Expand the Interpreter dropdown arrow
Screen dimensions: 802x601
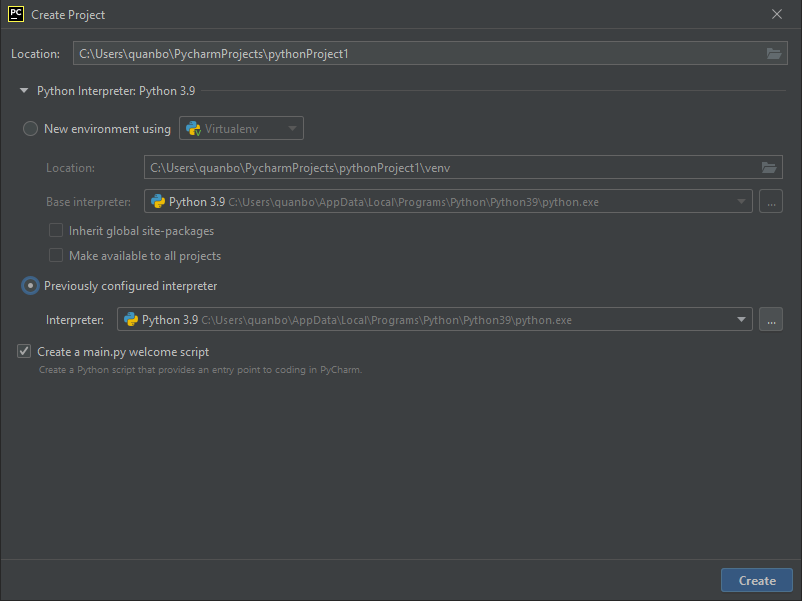click(x=741, y=320)
